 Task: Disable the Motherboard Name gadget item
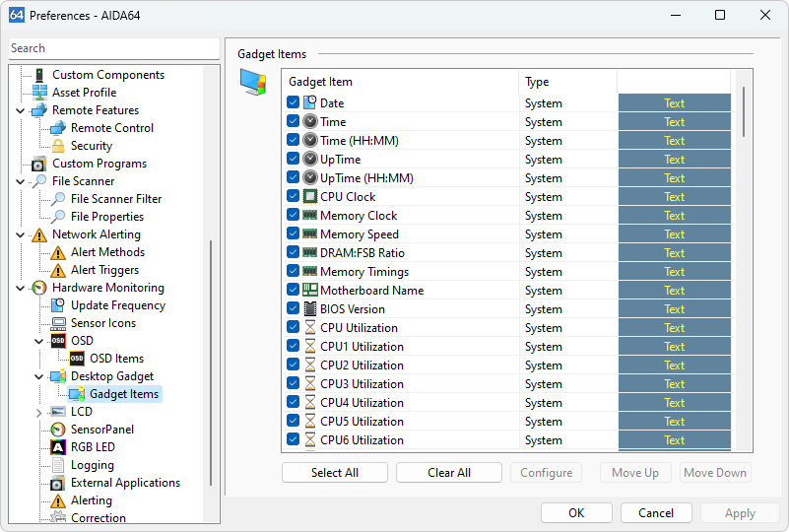(294, 291)
